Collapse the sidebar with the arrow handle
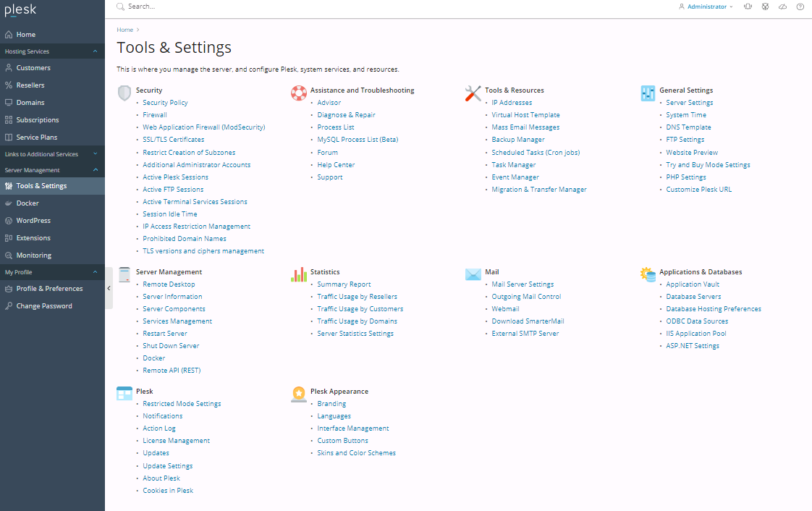Image resolution: width=812 pixels, height=511 pixels. click(109, 288)
